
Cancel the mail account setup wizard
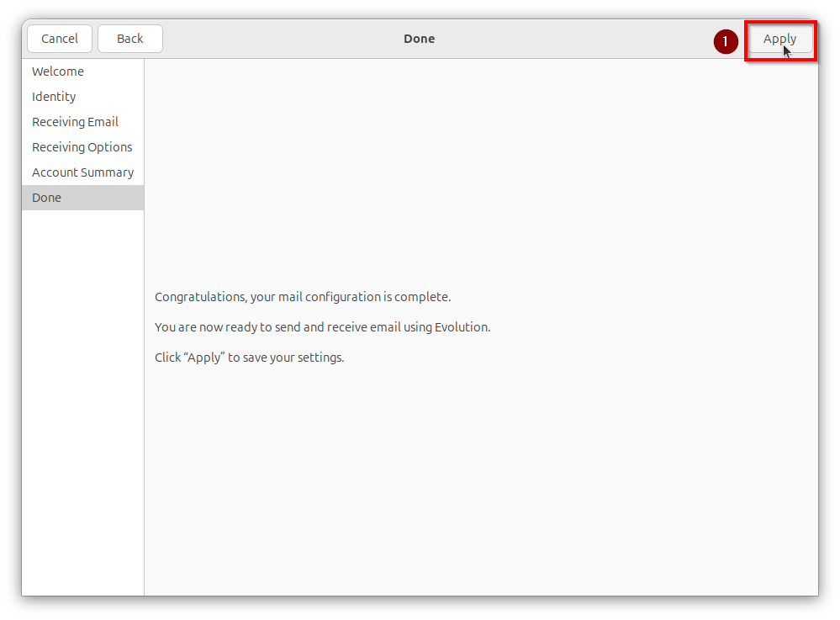(x=59, y=38)
